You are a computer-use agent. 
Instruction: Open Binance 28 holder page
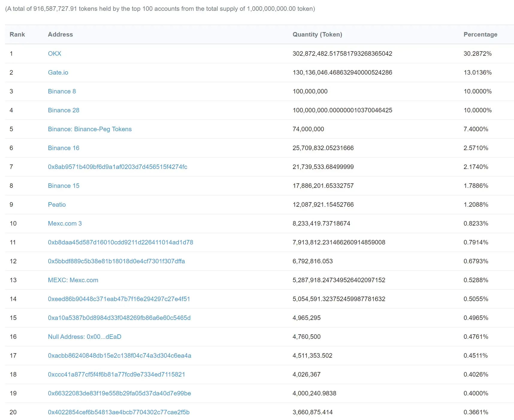click(64, 110)
